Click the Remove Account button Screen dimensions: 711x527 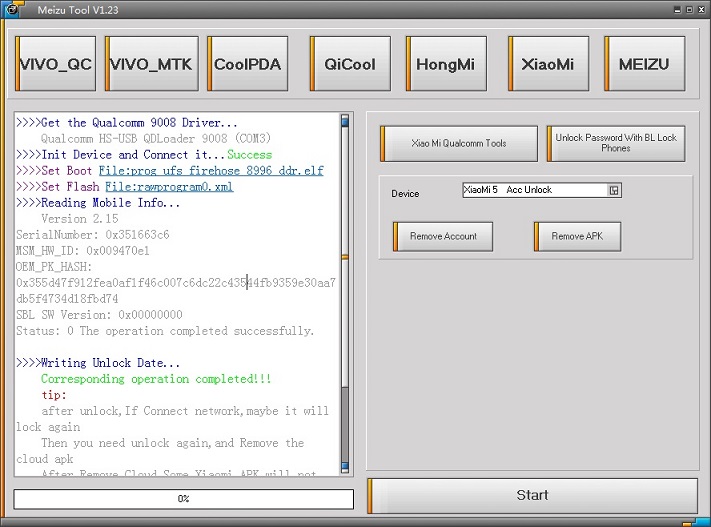click(443, 236)
